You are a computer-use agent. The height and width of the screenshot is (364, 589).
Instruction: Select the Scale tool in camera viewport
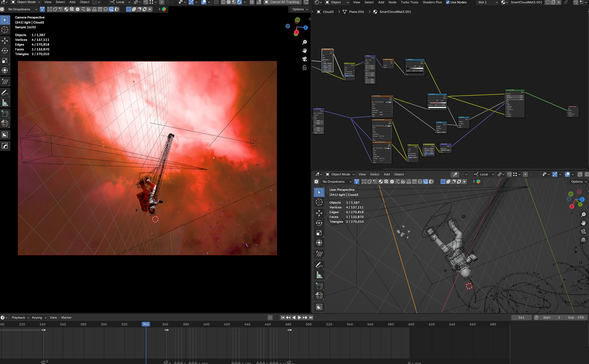click(5, 60)
